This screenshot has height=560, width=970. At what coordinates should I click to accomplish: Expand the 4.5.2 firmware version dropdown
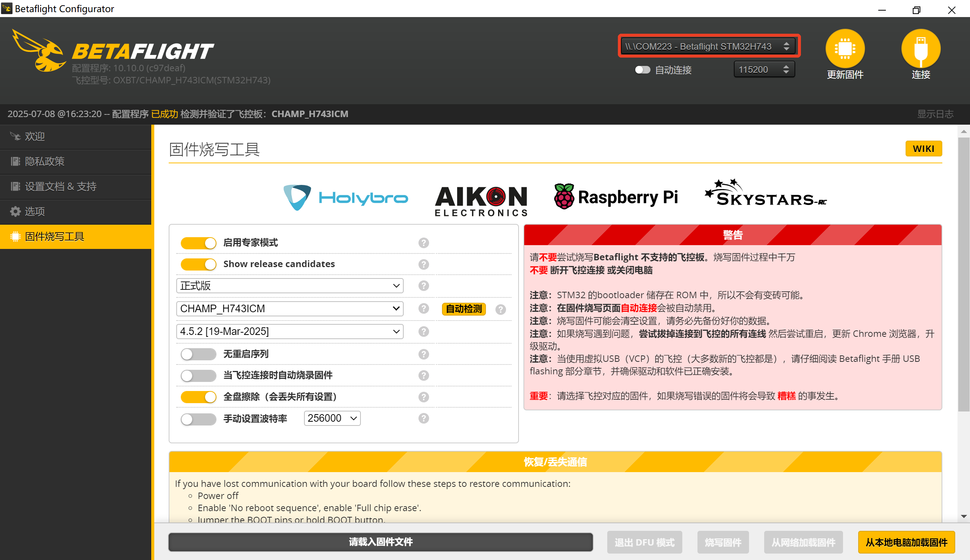(289, 332)
